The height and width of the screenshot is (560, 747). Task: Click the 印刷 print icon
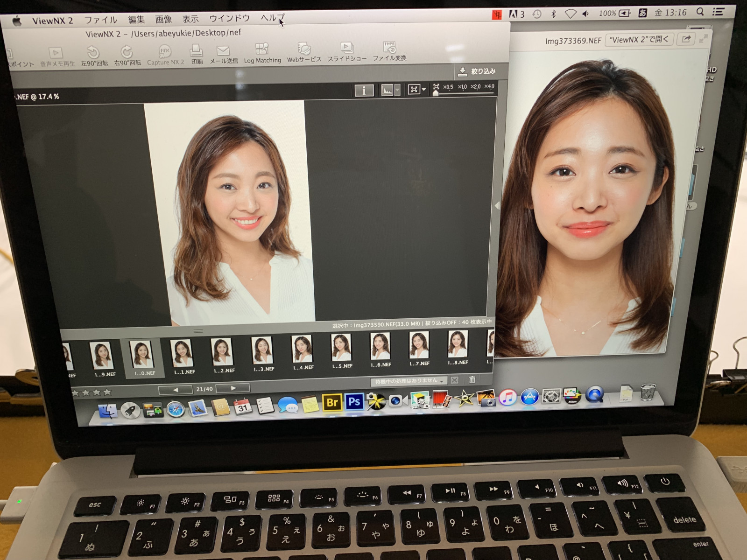(197, 50)
